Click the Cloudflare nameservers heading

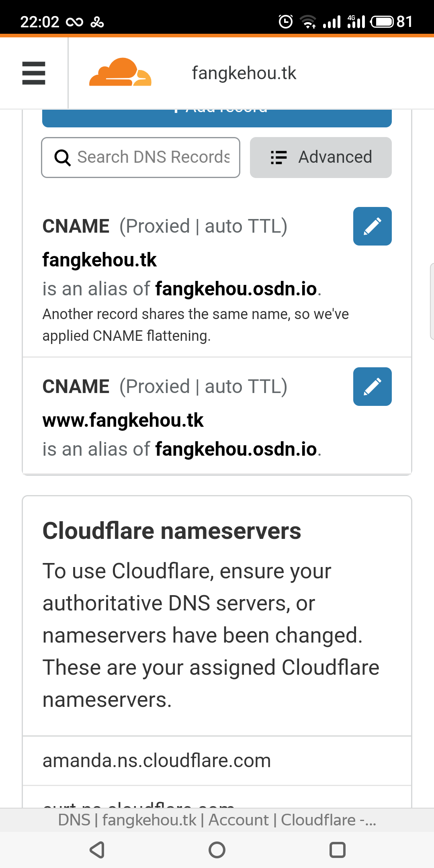(172, 531)
